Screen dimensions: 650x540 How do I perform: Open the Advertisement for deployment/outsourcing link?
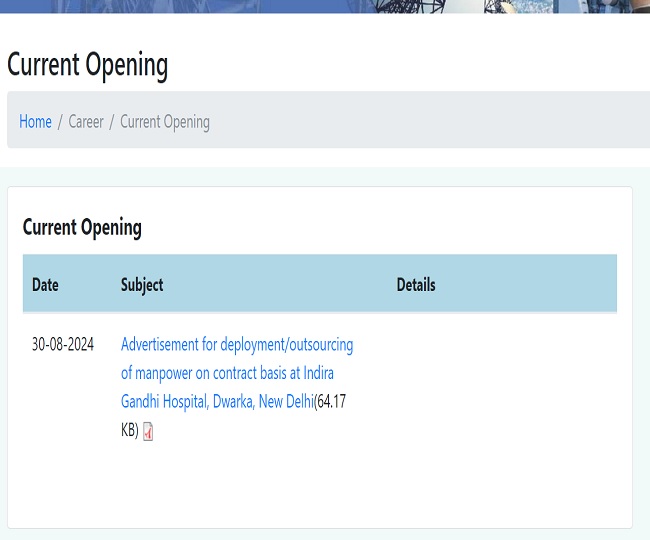click(236, 345)
